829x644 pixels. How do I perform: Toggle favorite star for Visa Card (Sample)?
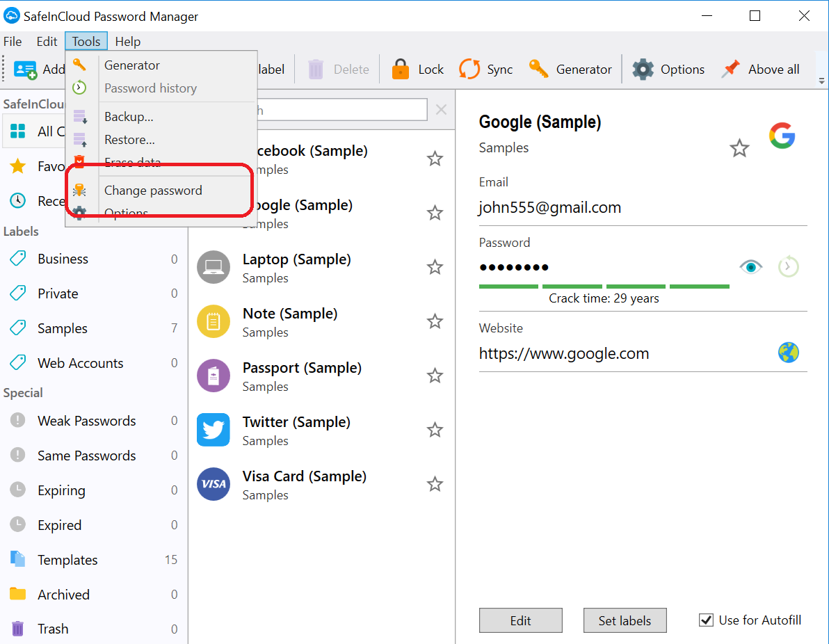coord(435,484)
